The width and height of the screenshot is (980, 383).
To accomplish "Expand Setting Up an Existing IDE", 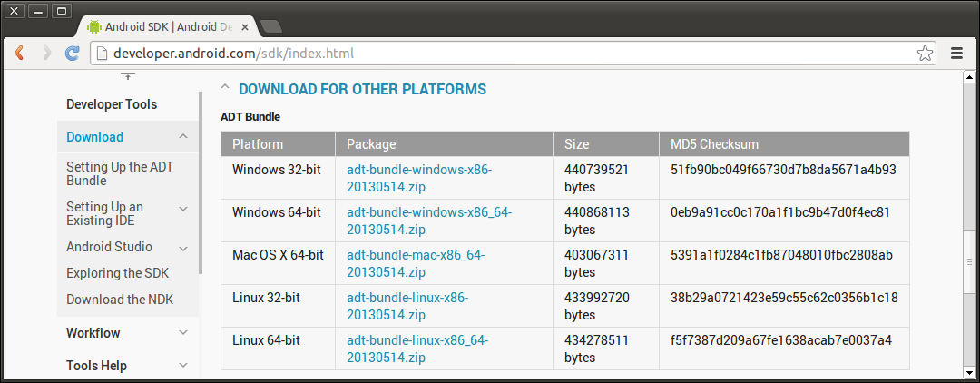I will [183, 209].
